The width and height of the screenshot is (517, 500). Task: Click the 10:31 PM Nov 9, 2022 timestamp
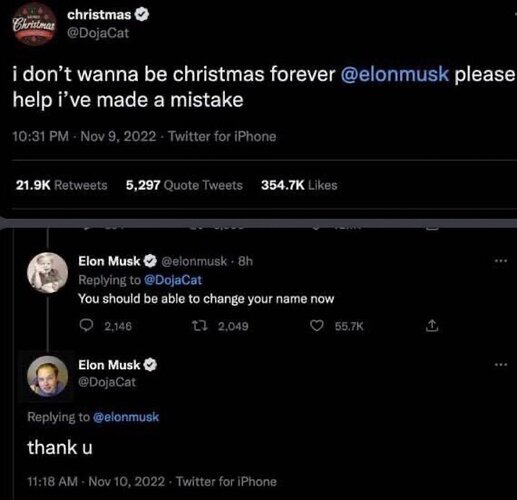point(84,136)
